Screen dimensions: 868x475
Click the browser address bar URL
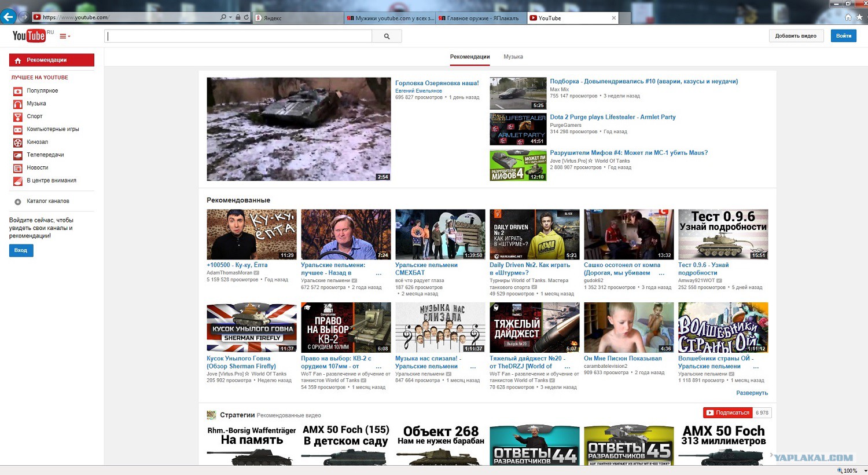(x=75, y=17)
